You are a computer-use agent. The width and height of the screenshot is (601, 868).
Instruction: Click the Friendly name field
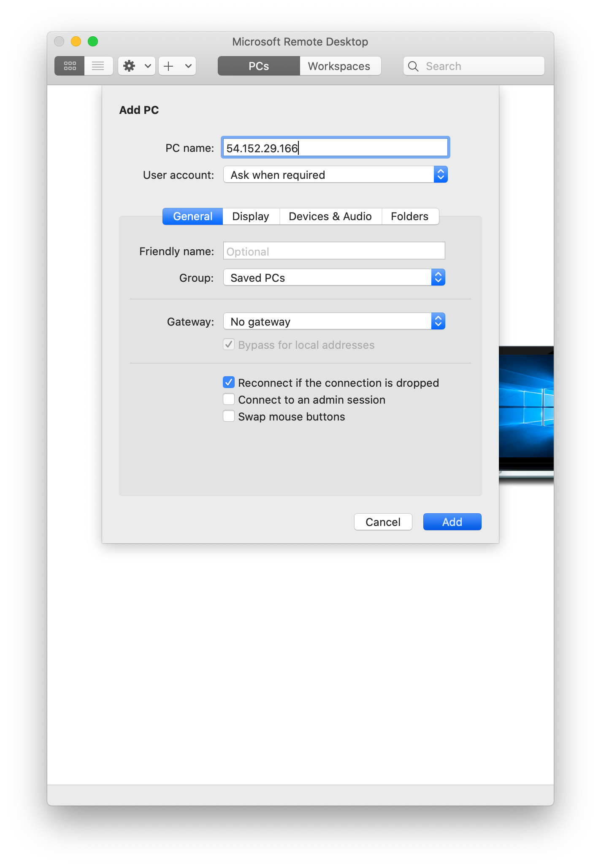(334, 251)
